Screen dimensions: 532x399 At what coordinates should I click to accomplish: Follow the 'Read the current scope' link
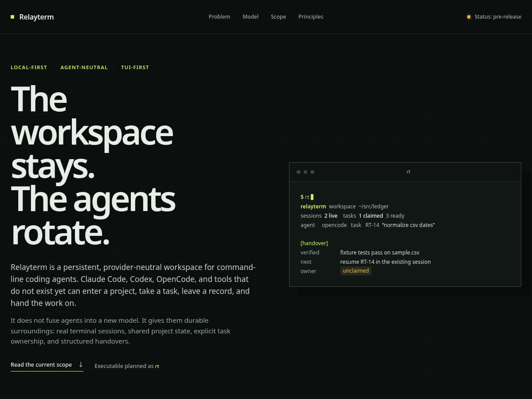coord(47,365)
